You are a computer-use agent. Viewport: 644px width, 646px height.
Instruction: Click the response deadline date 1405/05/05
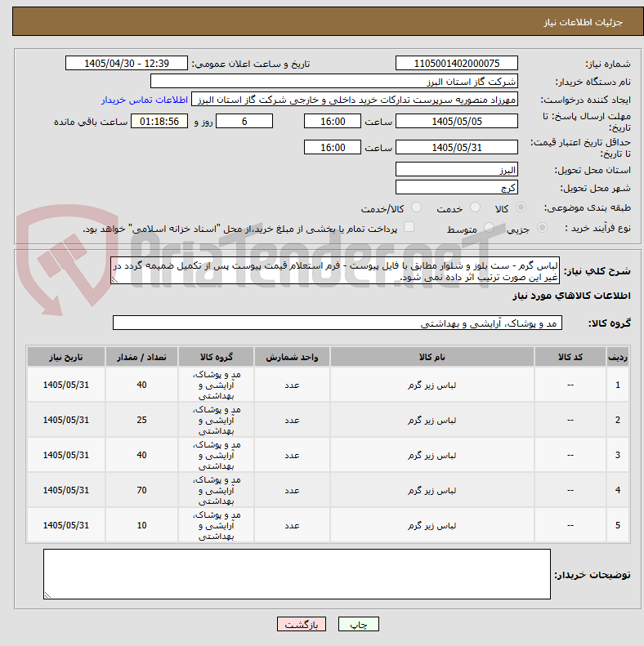tap(456, 121)
